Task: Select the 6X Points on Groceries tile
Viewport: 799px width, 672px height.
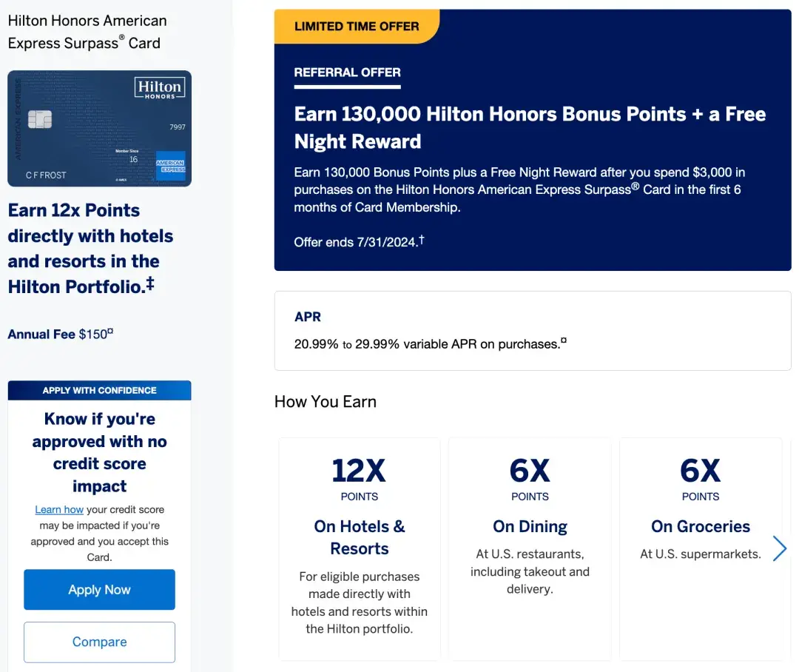Action: tap(700, 548)
